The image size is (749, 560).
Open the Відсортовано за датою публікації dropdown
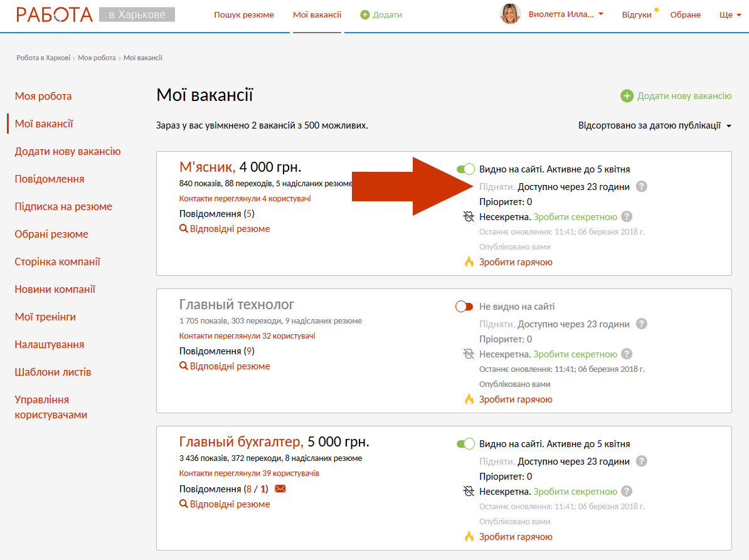point(654,125)
